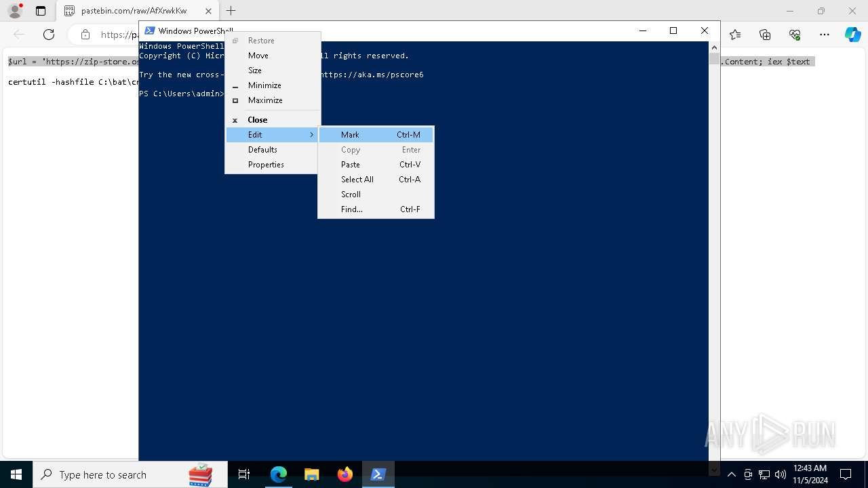This screenshot has height=488, width=868.
Task: Open Properties from the system menu
Action: 272,165
